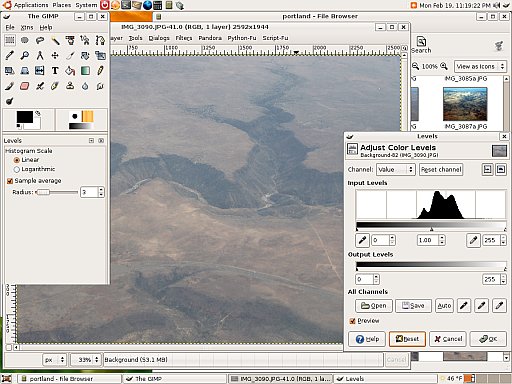Open the Python-Fu menu
Viewport: 512px width, 384px height.
click(x=242, y=38)
